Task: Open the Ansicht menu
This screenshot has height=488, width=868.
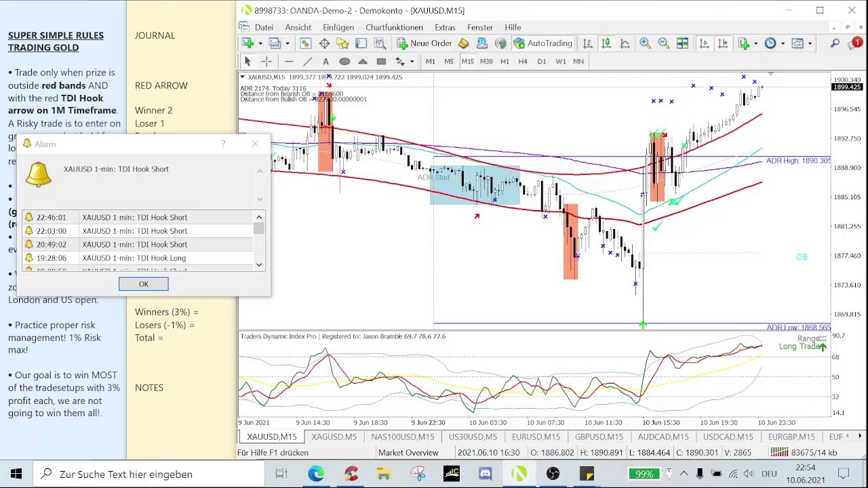Action: pos(298,27)
